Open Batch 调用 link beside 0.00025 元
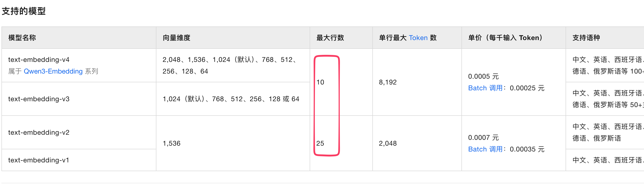Viewport: 644px width, 184px height. [x=485, y=88]
